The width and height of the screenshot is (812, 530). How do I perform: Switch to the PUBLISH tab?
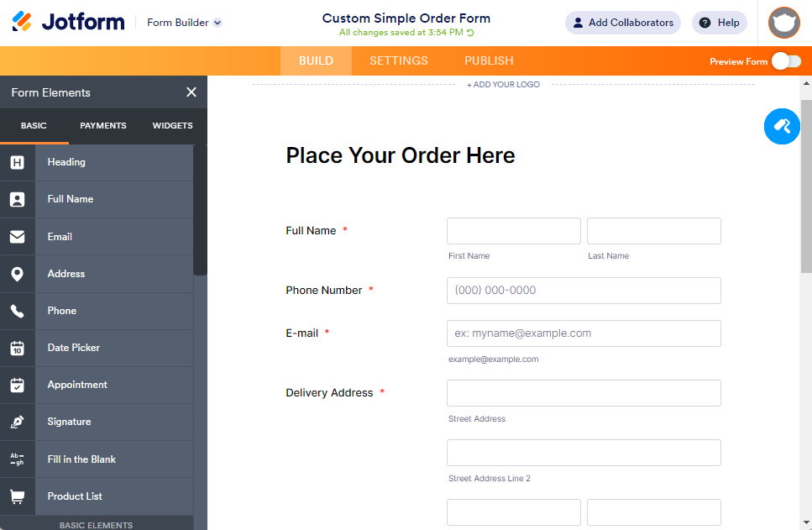pos(489,60)
